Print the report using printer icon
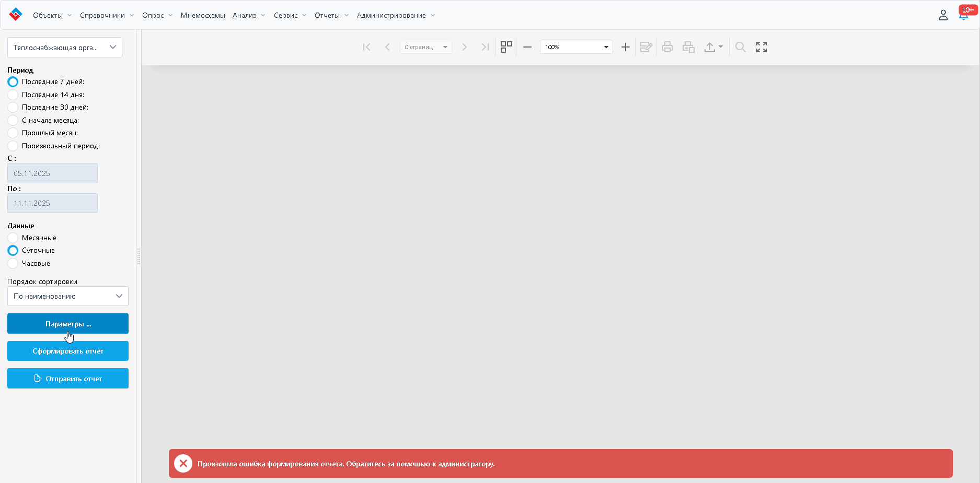This screenshot has width=980, height=483. tap(667, 47)
